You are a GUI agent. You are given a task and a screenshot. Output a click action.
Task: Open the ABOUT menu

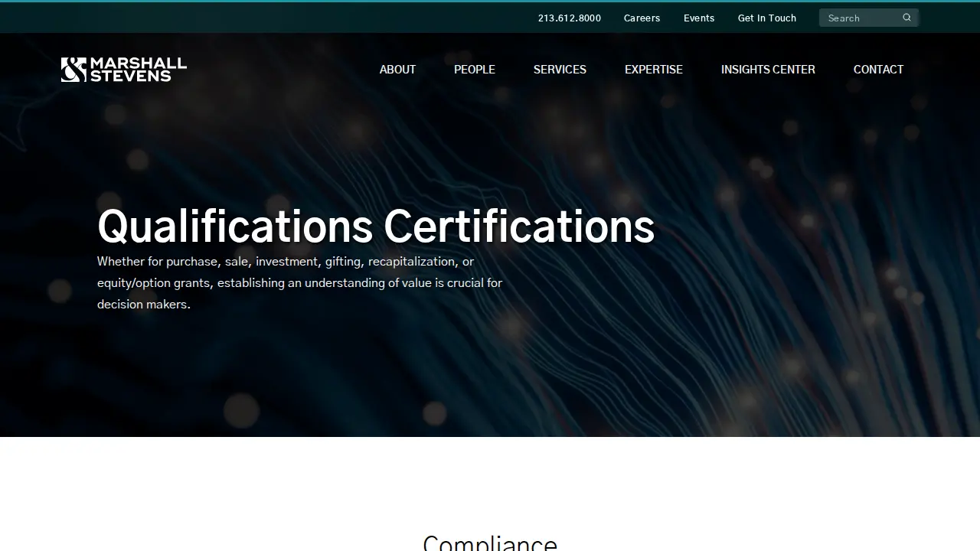coord(397,70)
